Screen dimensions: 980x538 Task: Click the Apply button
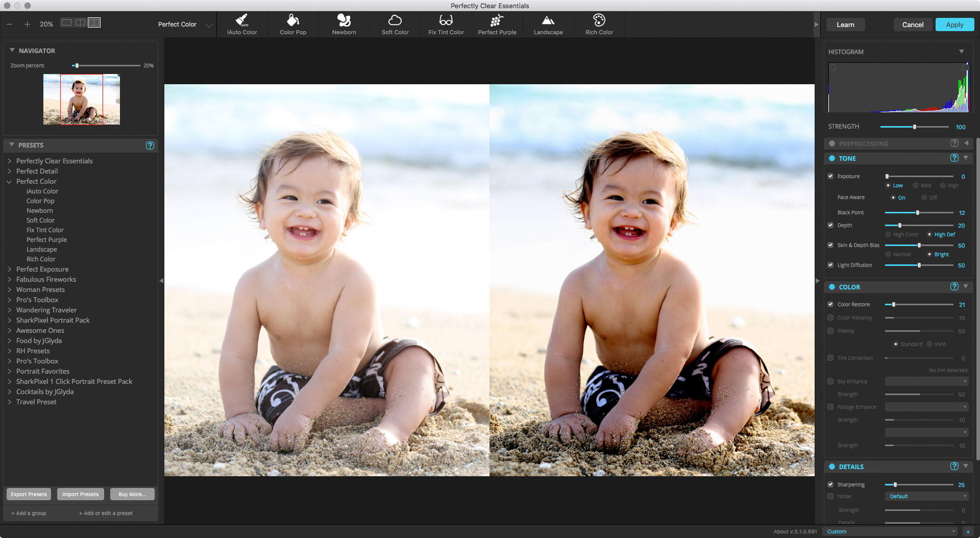(954, 25)
